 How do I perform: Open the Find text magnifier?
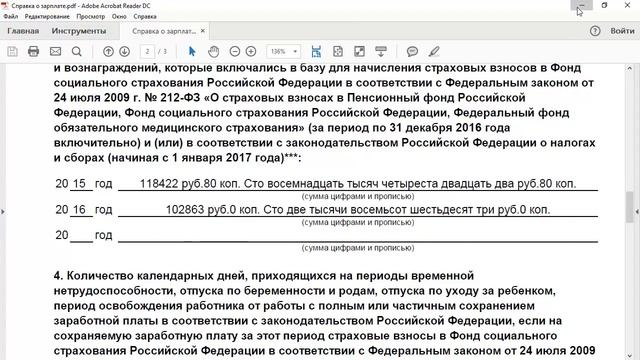click(x=76, y=51)
